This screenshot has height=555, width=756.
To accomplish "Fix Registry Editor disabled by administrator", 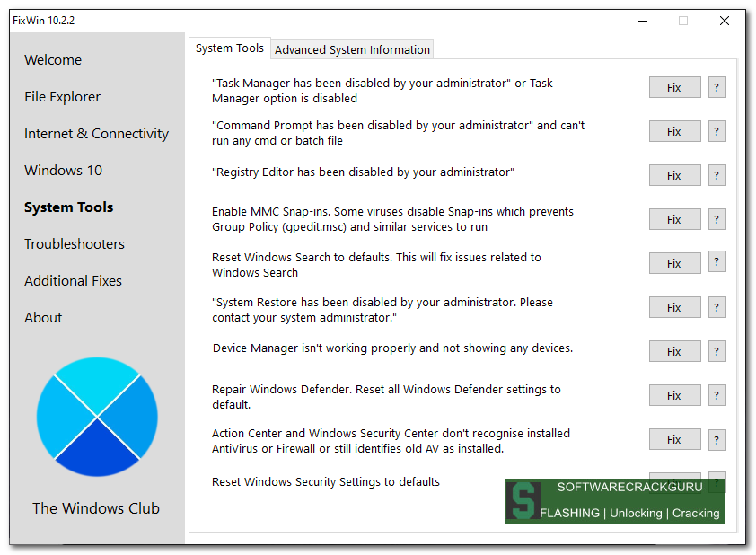I will [674, 175].
